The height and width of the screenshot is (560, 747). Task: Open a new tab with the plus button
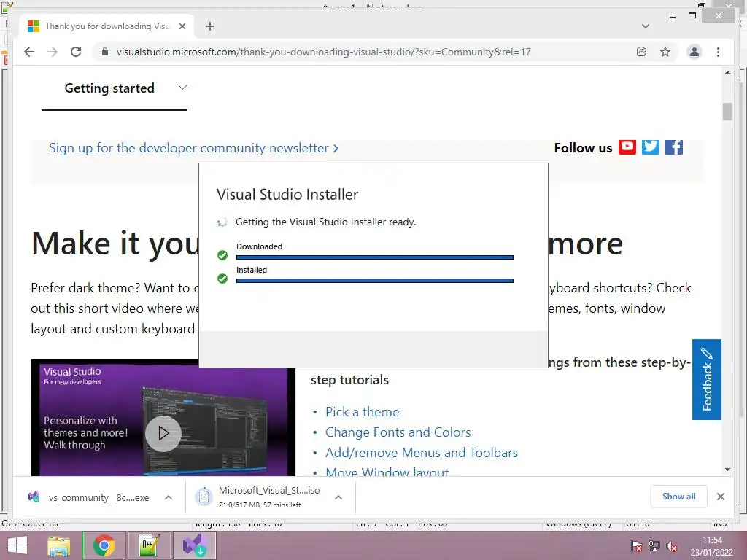210,26
